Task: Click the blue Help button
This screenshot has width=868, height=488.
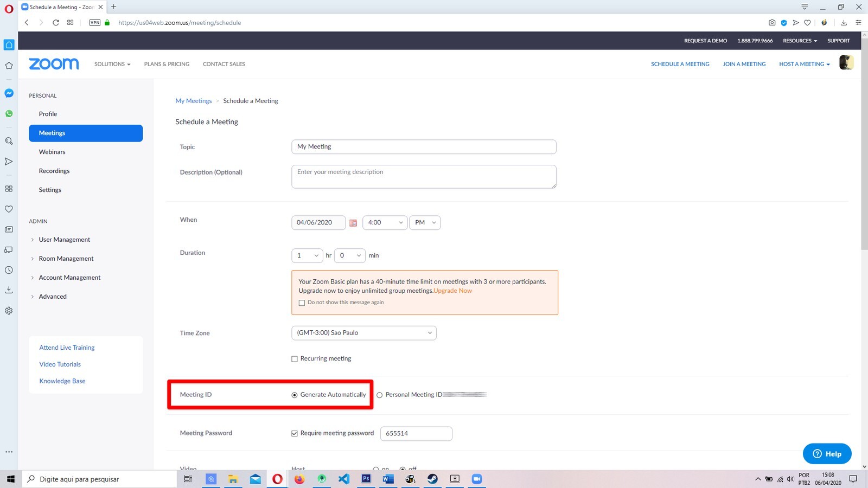Action: pos(827,454)
